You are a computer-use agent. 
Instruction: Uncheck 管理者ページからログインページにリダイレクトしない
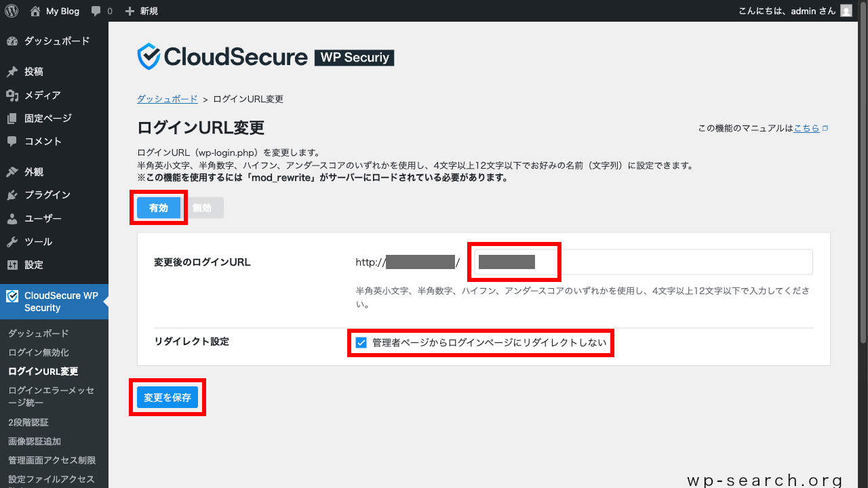point(361,342)
